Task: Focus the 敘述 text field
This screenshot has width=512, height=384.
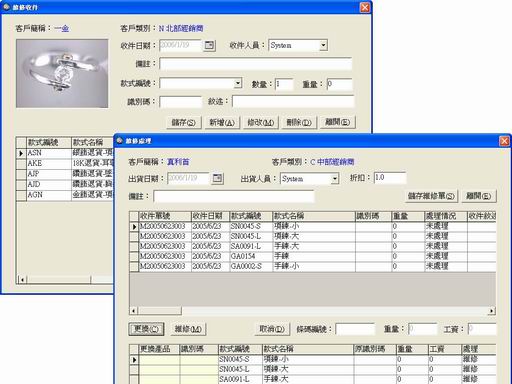Action: [x=293, y=101]
